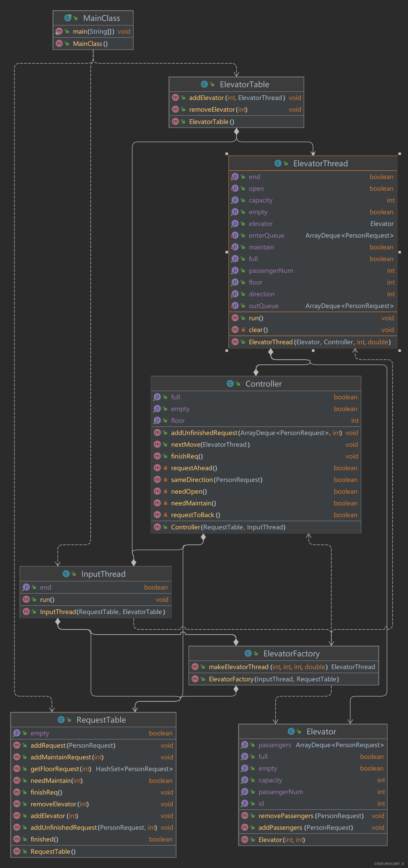Click method icon beside makeElevatorThread

pos(195,667)
